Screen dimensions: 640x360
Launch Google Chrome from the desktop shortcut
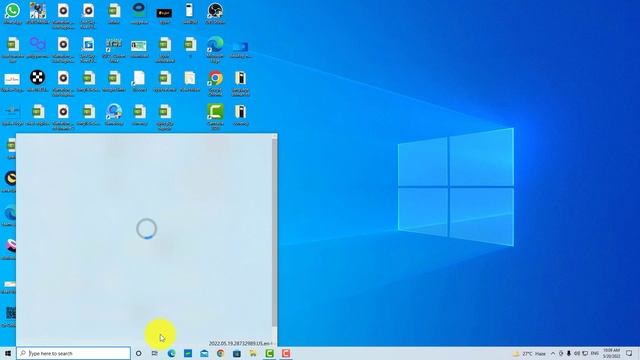pos(215,82)
